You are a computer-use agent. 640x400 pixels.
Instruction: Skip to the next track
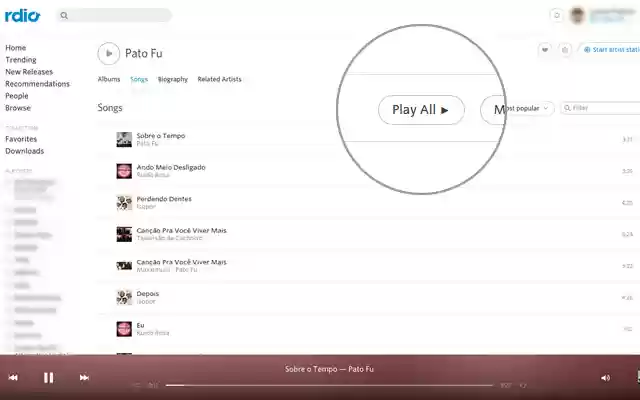coord(84,378)
